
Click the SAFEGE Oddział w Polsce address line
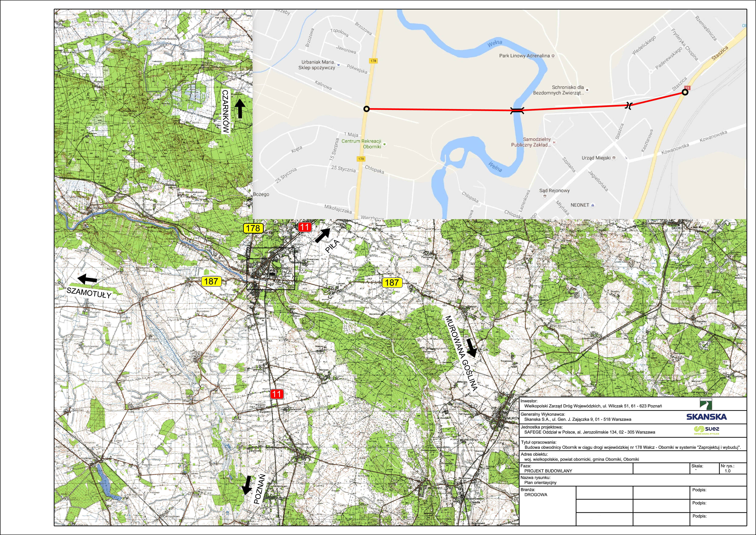pyautogui.click(x=589, y=432)
